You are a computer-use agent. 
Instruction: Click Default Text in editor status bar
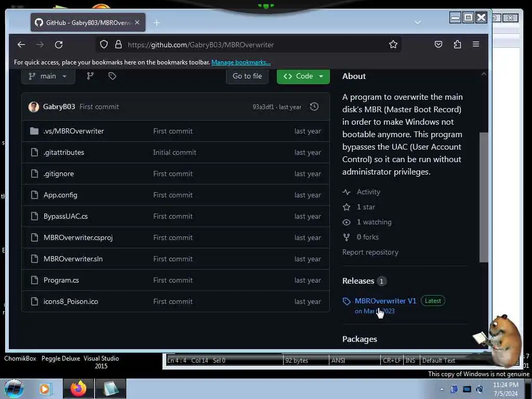point(438,361)
